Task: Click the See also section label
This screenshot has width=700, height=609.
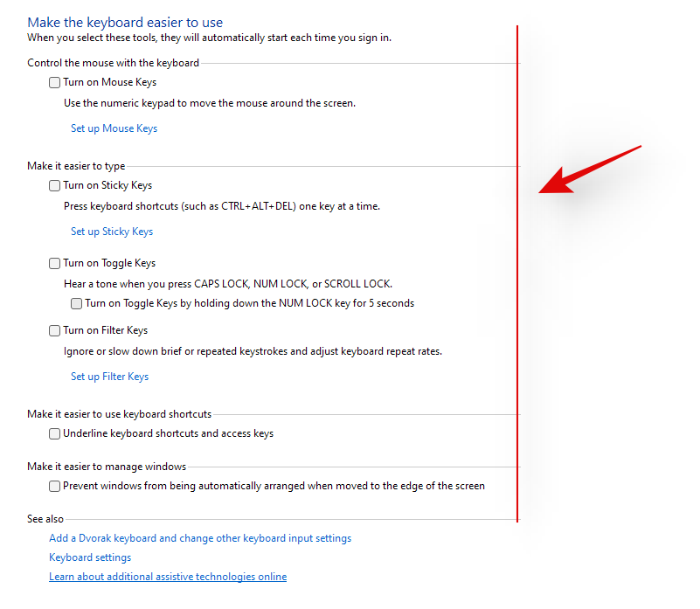Action: pos(45,519)
